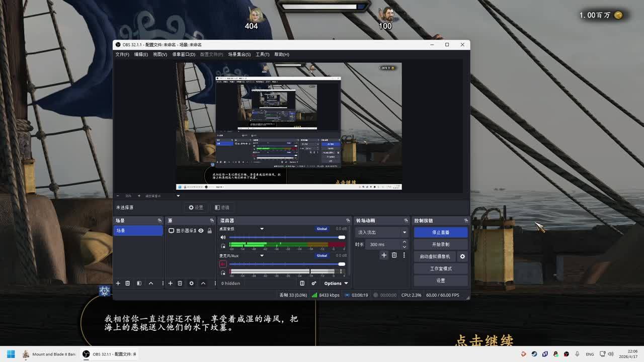The height and width of the screenshot is (362, 644).
Task: Open the mixer Options dropdown
Action: point(336,283)
